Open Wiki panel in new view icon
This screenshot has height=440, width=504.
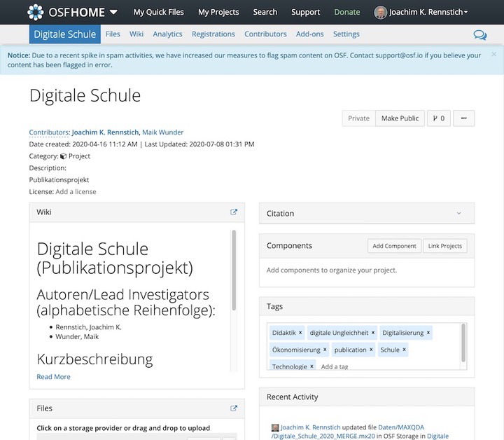pos(234,212)
